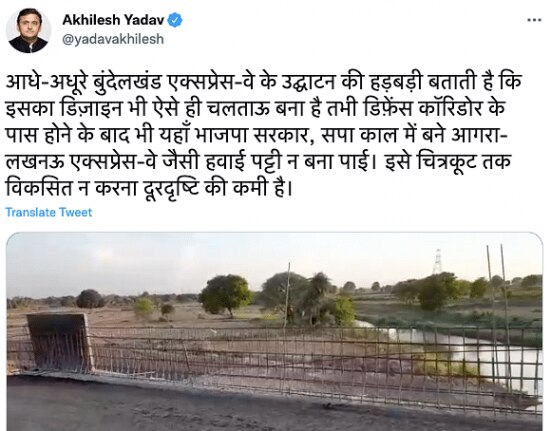Open the @yadavakhilesh handle link
This screenshot has width=551, height=431.
(x=113, y=39)
